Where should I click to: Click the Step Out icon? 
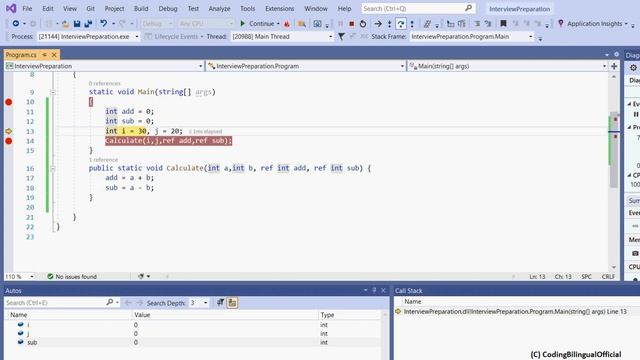pos(412,24)
